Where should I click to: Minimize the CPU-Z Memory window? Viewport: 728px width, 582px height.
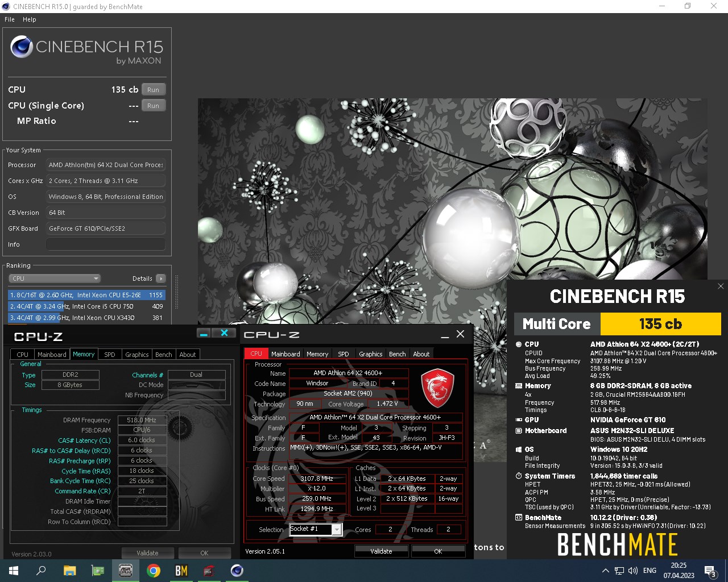coord(204,333)
